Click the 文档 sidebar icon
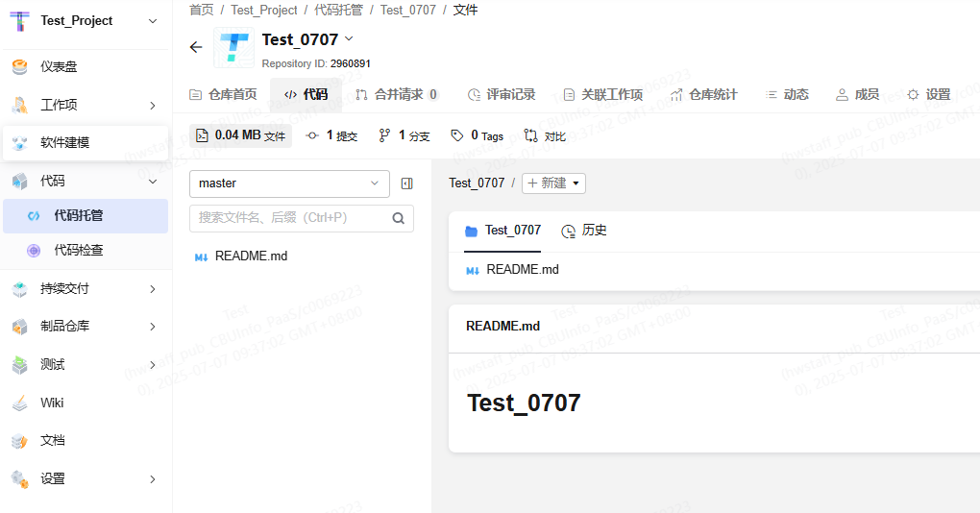Image resolution: width=980 pixels, height=513 pixels. pos(20,441)
